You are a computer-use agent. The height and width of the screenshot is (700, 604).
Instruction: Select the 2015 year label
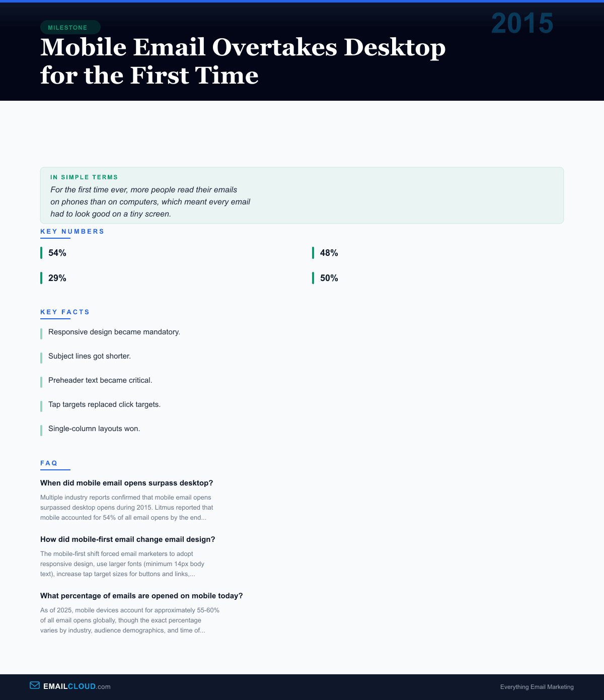[x=522, y=24]
